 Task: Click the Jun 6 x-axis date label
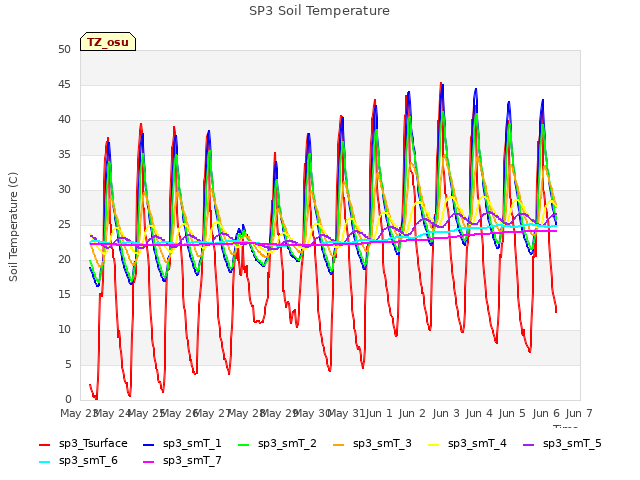pyautogui.click(x=546, y=413)
